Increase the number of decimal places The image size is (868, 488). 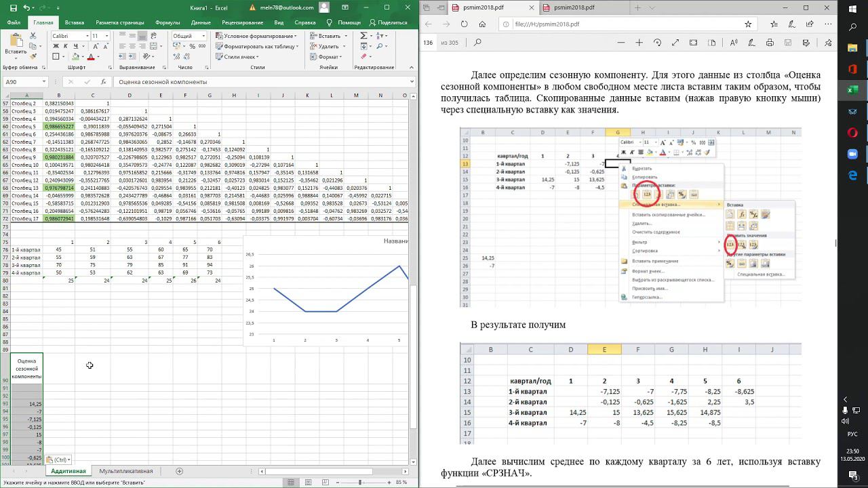[x=176, y=57]
